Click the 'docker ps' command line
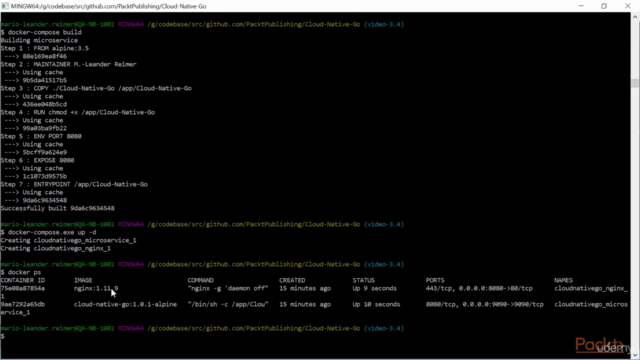The height and width of the screenshot is (360, 640). click(x=20, y=272)
